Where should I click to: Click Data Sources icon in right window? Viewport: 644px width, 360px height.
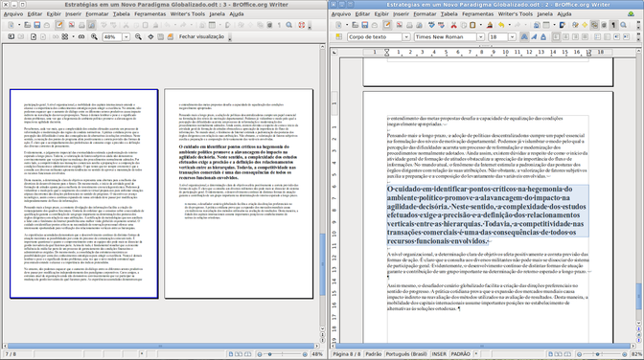click(x=604, y=25)
